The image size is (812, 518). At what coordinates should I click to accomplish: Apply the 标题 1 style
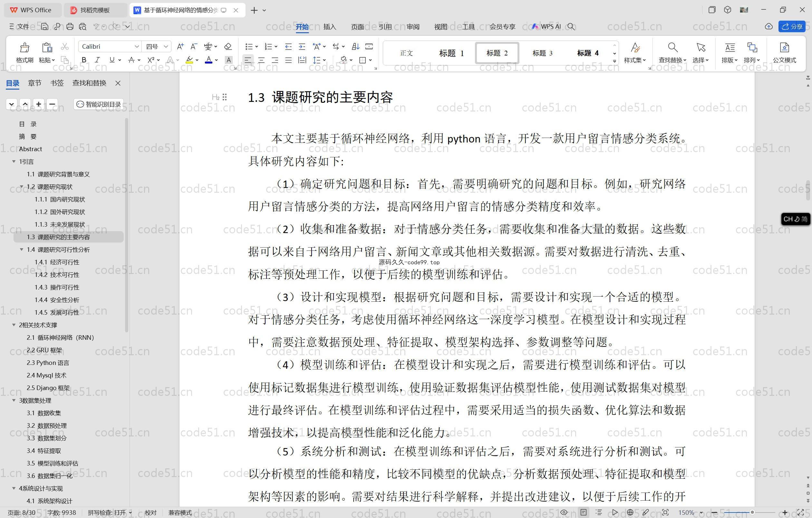point(451,53)
